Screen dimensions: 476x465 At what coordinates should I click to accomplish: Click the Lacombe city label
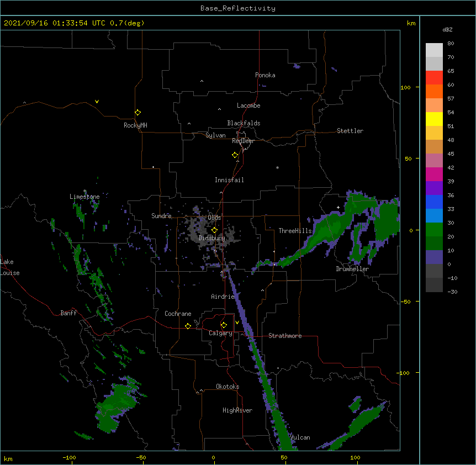[x=248, y=105]
